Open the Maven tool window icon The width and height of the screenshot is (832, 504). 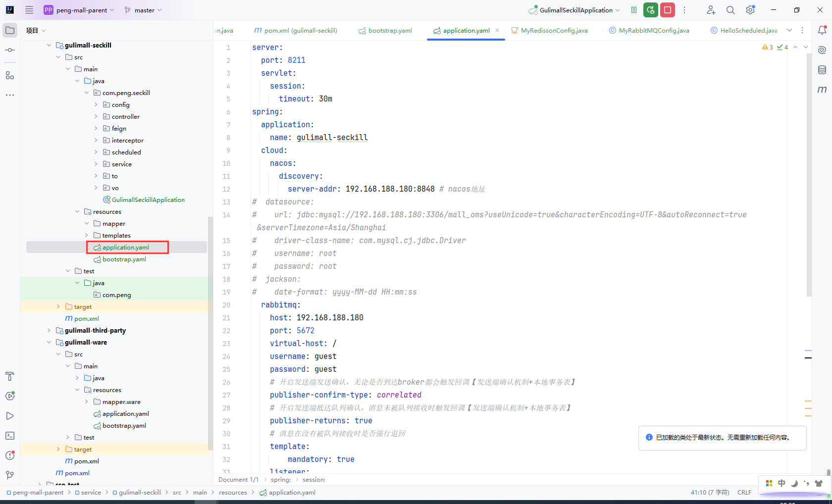(x=822, y=90)
